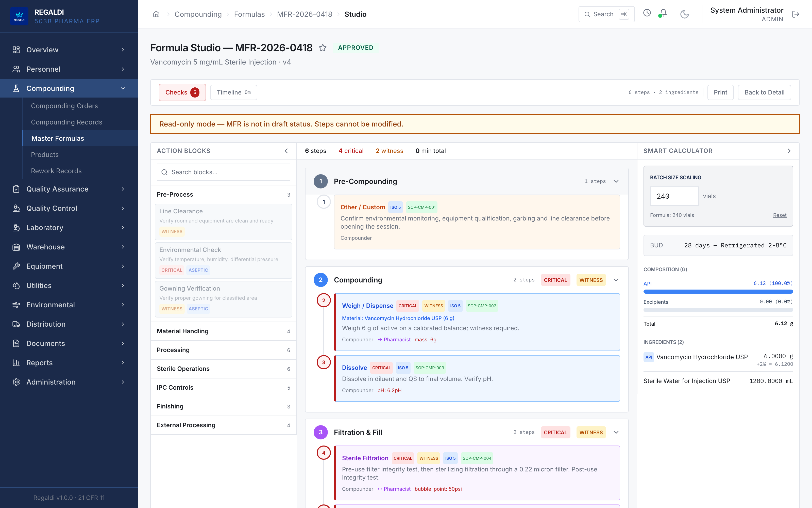The image size is (812, 508).
Task: Select the Line Clearance block
Action: point(224,222)
